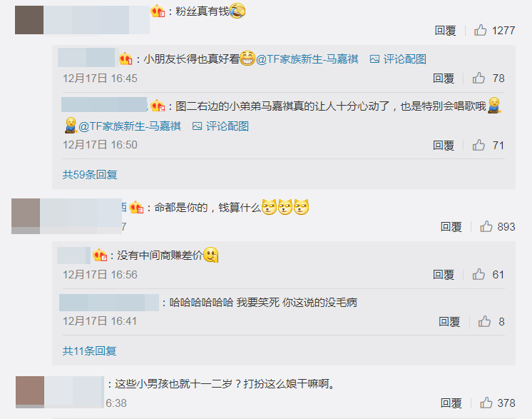Click VIP crown badge beside 命都是你的 comment

pyautogui.click(x=136, y=207)
